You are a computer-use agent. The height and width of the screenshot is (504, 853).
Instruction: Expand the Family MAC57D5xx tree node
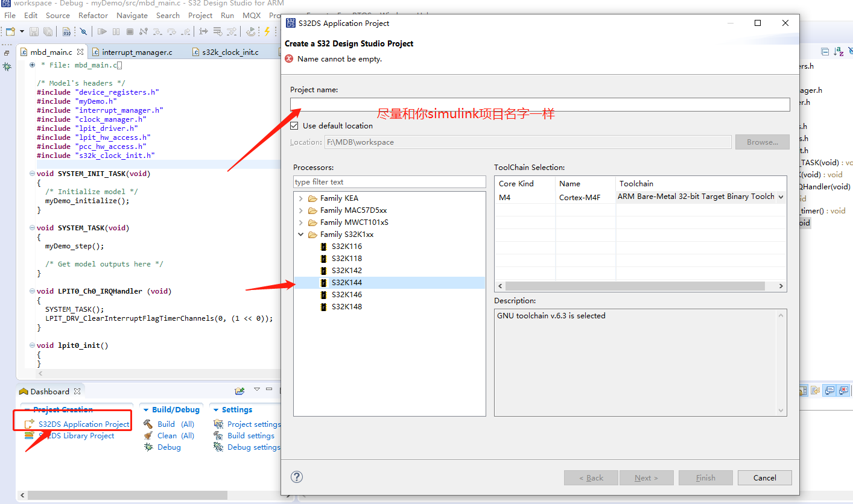click(300, 210)
